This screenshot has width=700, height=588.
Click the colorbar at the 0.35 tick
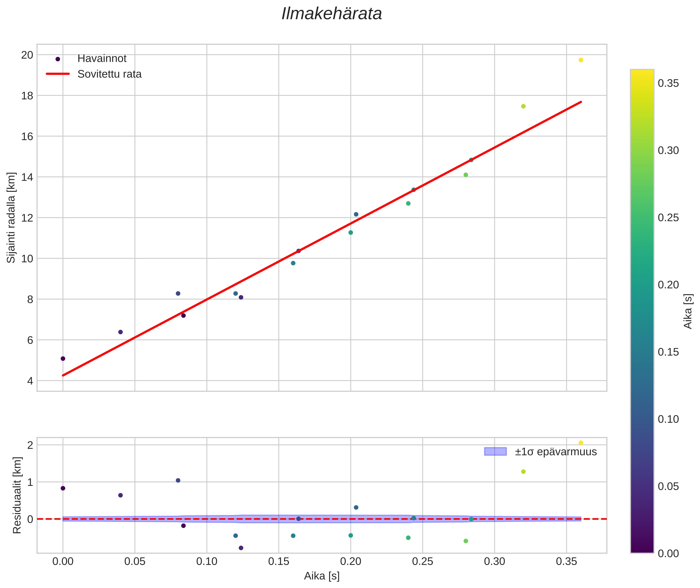coord(642,83)
